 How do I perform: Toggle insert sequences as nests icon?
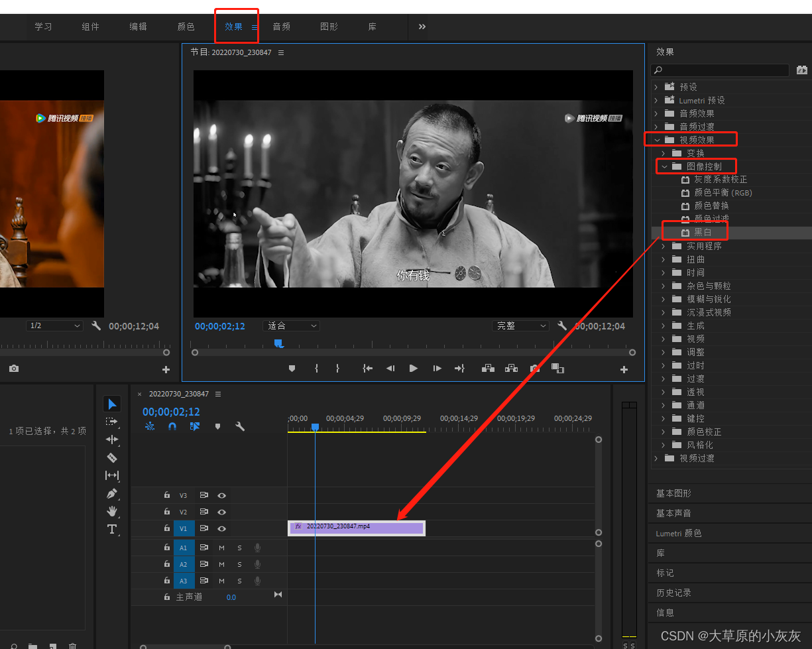click(150, 427)
